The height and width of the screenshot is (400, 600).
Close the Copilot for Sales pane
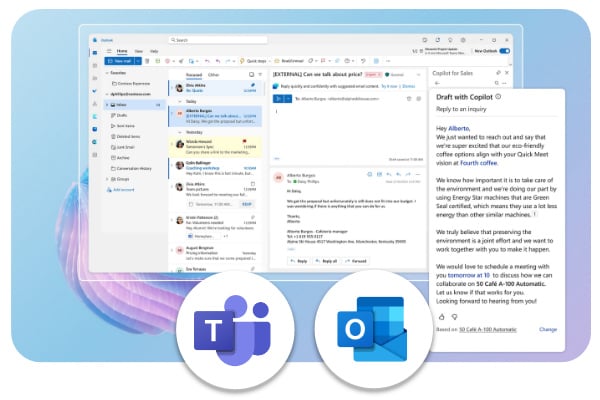point(507,73)
